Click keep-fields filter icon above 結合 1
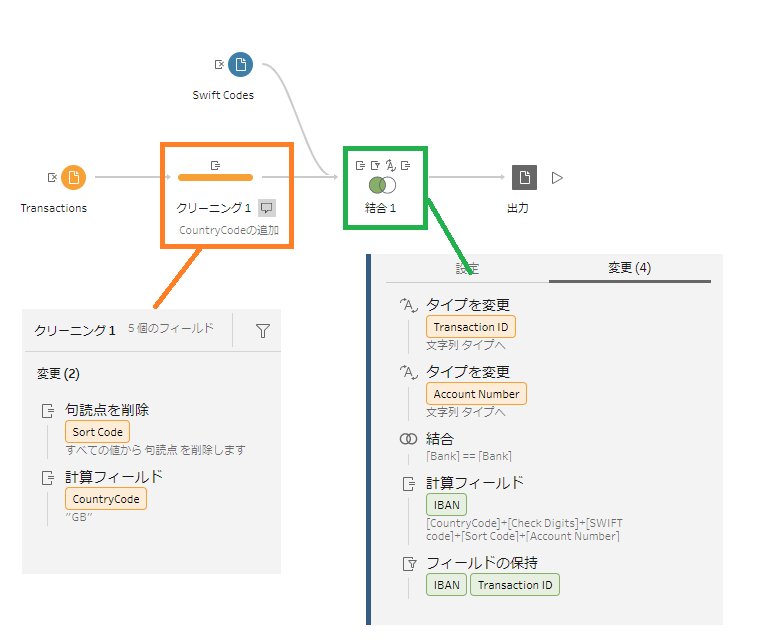This screenshot has width=763, height=643. pos(375,165)
